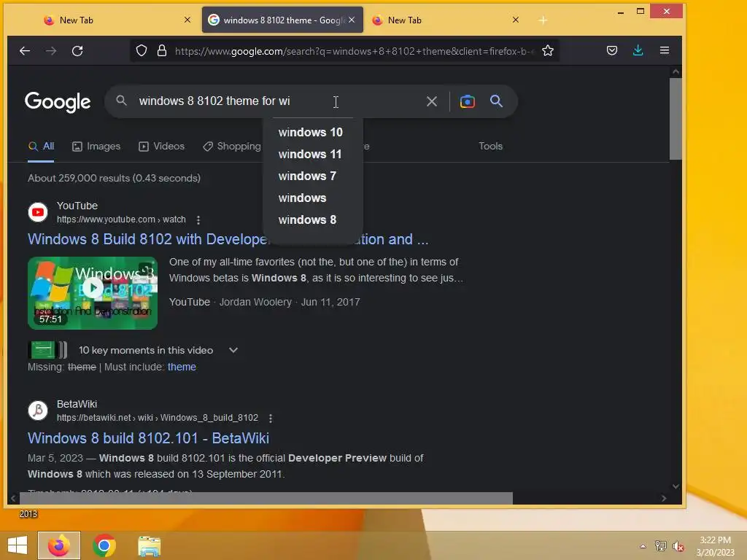Show hidden system tray icons
Image resolution: width=747 pixels, height=560 pixels.
coord(643,546)
